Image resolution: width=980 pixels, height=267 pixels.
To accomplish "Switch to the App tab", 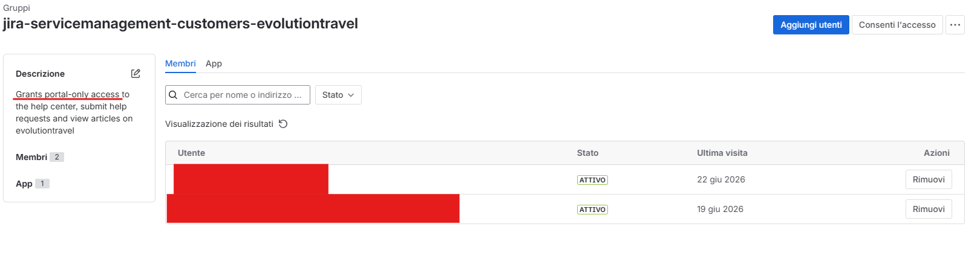I will pyautogui.click(x=214, y=63).
